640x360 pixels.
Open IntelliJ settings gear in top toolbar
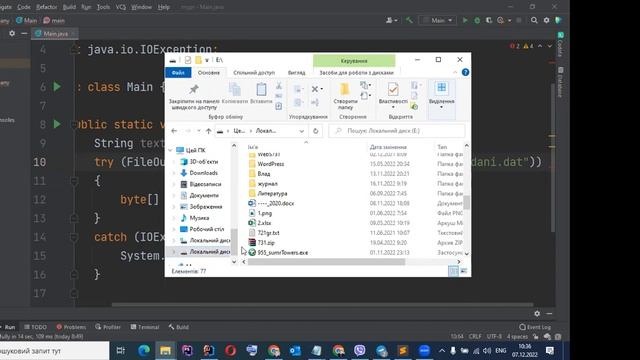546,20
